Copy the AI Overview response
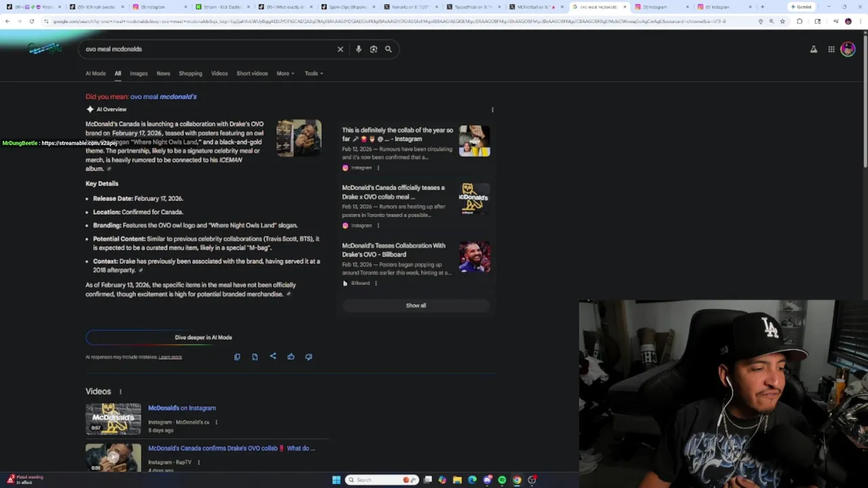868x488 pixels. click(237, 357)
